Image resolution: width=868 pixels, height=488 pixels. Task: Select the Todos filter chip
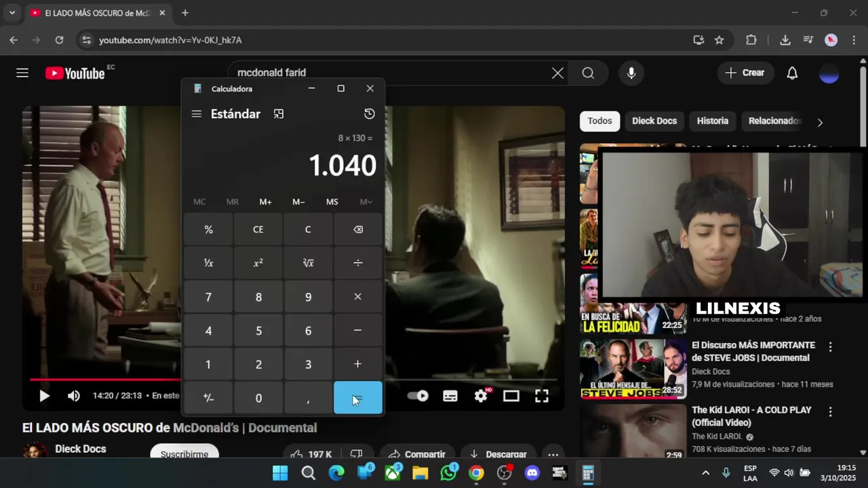pyautogui.click(x=599, y=121)
